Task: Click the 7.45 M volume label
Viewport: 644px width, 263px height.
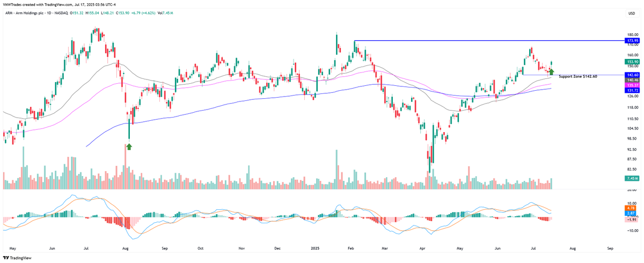Action: coord(632,178)
